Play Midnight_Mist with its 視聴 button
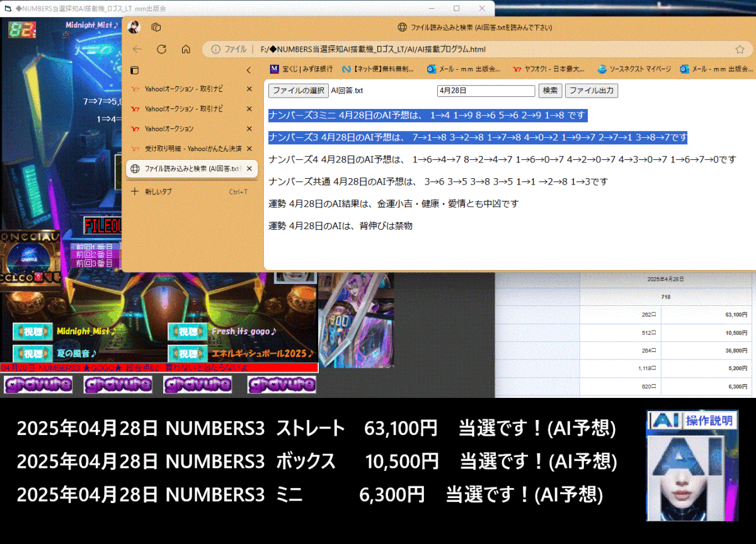The width and height of the screenshot is (756, 544). (x=33, y=331)
